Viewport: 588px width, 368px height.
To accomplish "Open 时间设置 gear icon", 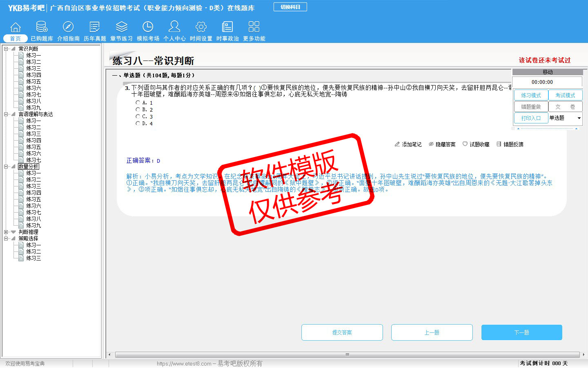I will click(201, 27).
